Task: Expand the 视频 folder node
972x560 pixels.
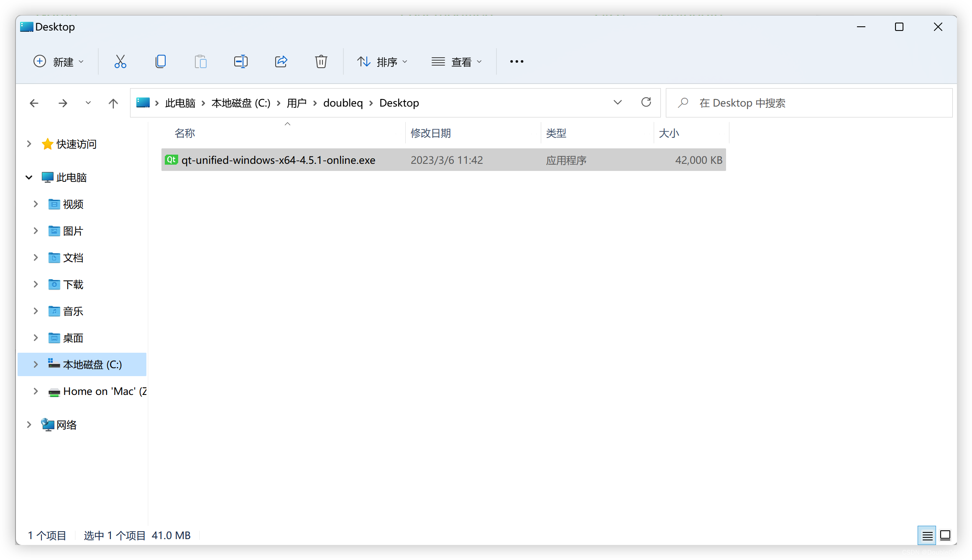Action: 36,204
